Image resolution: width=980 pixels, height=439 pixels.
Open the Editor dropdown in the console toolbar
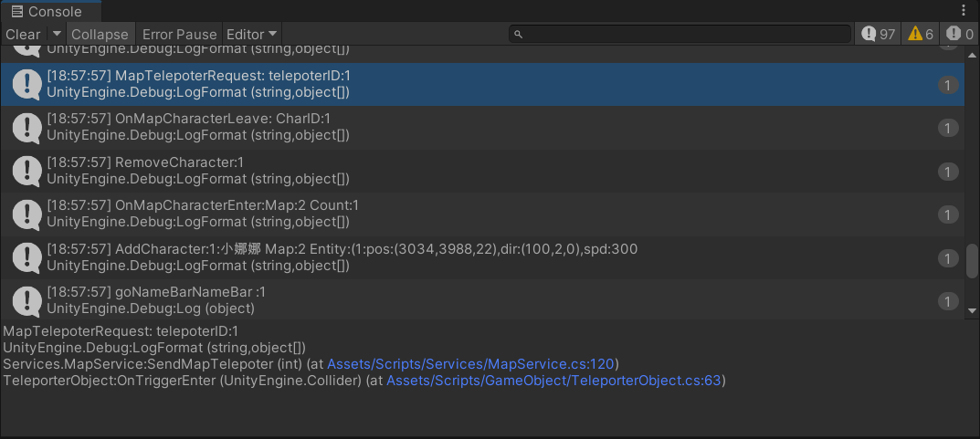click(x=252, y=35)
